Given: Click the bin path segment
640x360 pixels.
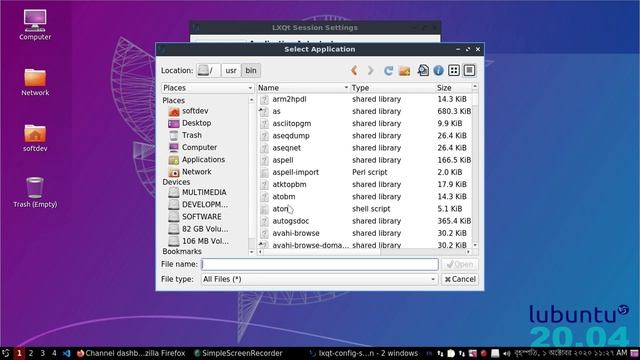Looking at the screenshot, I should 251,71.
